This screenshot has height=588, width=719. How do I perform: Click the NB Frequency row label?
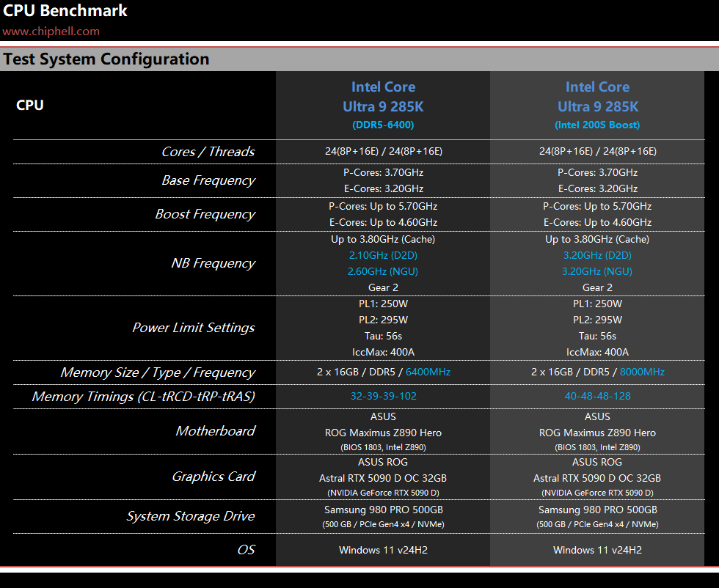click(x=213, y=263)
